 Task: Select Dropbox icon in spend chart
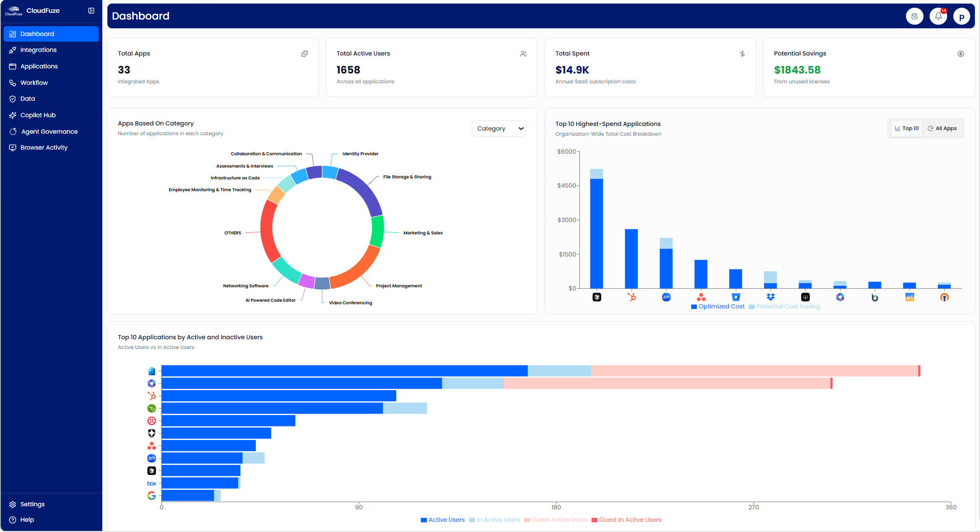(x=770, y=297)
